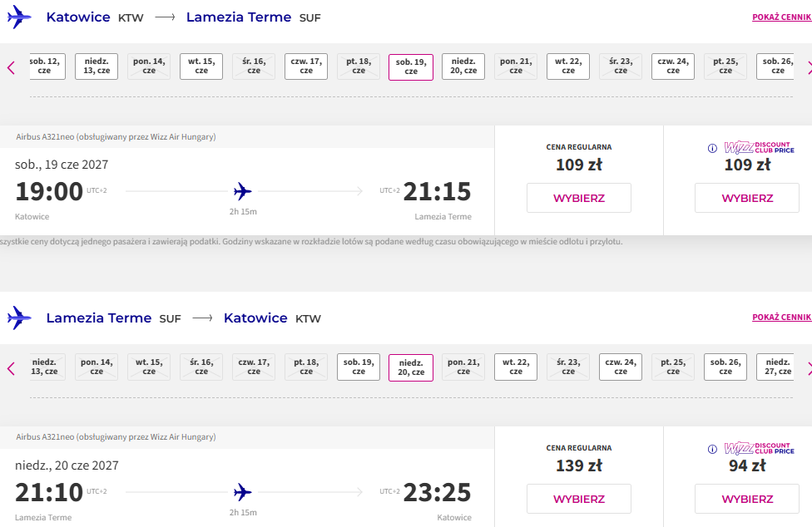Select outbound date wt. 15, cze
The height and width of the screenshot is (527, 812).
click(201, 66)
